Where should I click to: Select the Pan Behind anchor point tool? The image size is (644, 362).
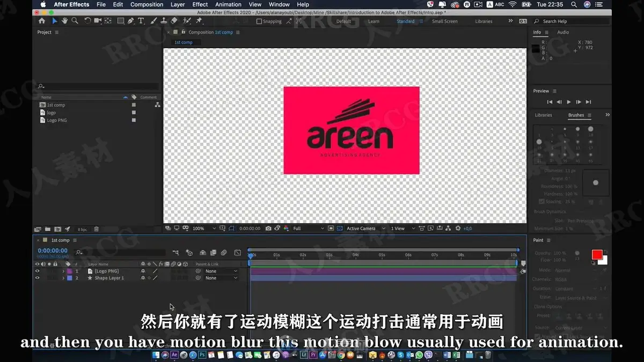pos(108,21)
